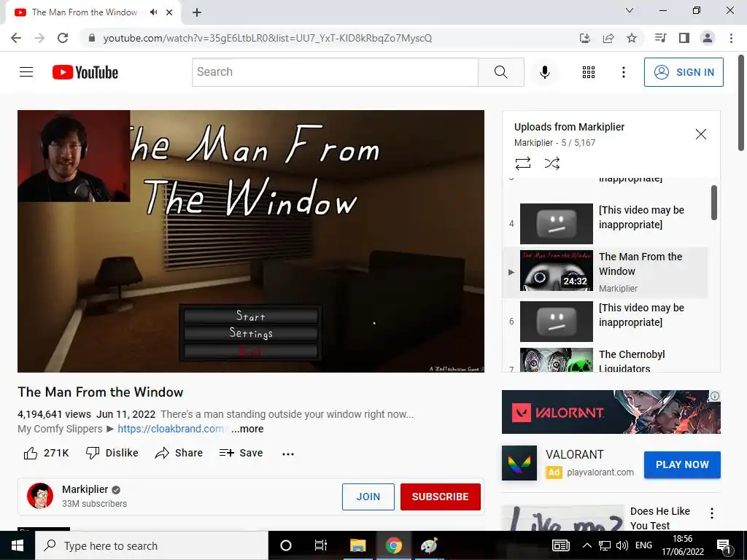Subscribe to Markiplier channel
The height and width of the screenshot is (560, 747).
tap(440, 497)
